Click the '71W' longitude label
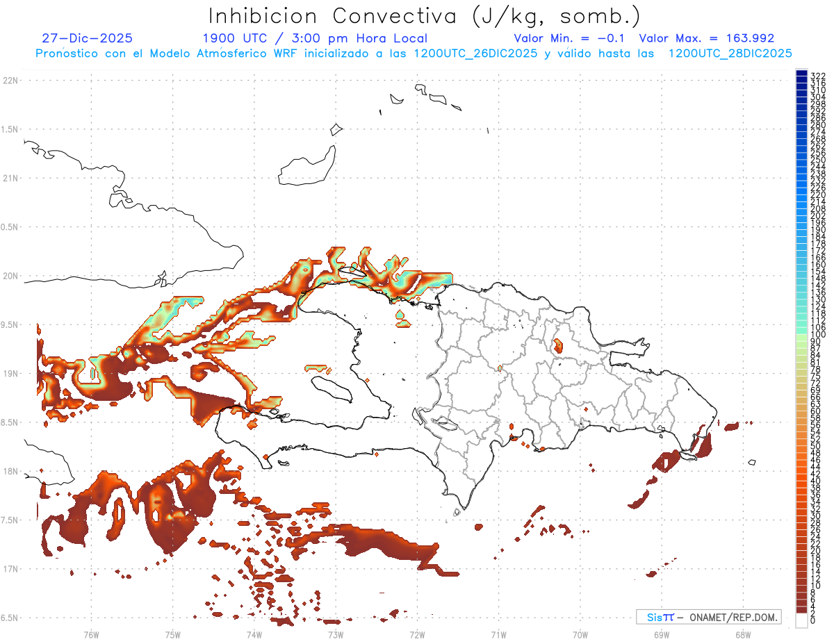This screenshot has width=834, height=644. pos(498,634)
